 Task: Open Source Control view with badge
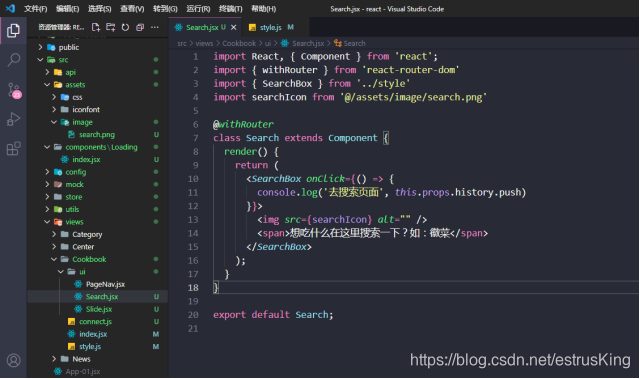(13, 90)
